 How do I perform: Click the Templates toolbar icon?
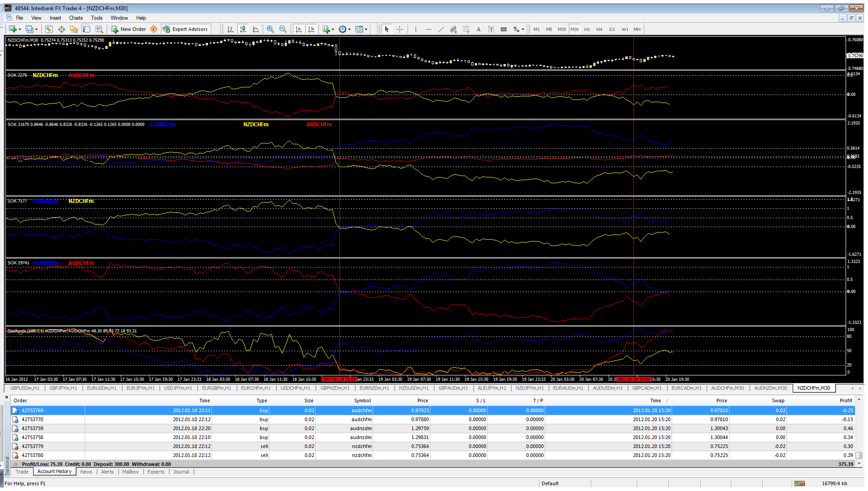point(359,29)
